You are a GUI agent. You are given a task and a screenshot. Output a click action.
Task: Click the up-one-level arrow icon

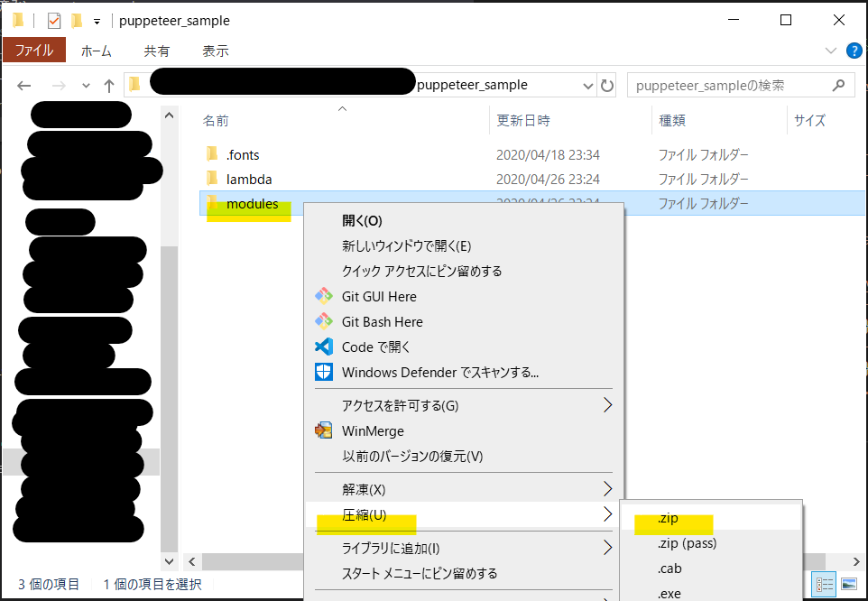pyautogui.click(x=107, y=84)
